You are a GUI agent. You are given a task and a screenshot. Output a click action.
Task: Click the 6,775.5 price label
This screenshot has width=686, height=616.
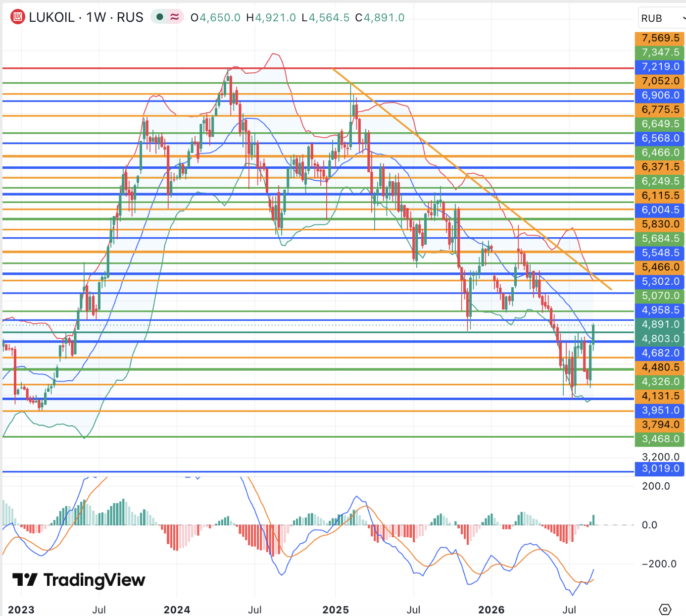tap(660, 110)
